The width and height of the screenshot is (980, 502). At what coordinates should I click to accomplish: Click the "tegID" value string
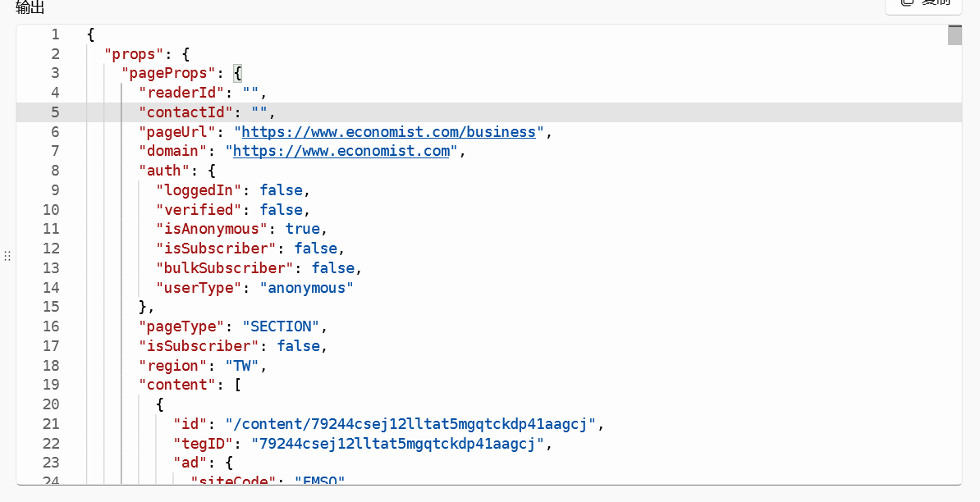coord(398,444)
